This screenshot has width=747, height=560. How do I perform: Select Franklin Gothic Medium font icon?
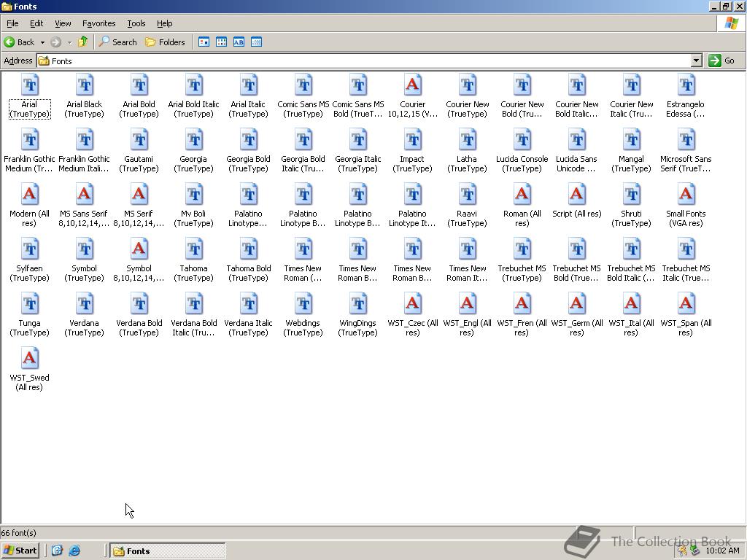[x=29, y=139]
